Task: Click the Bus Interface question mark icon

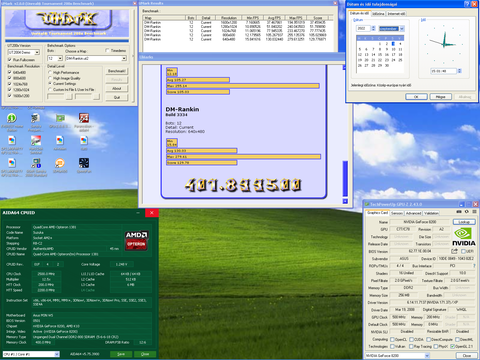Action: pos(474,266)
